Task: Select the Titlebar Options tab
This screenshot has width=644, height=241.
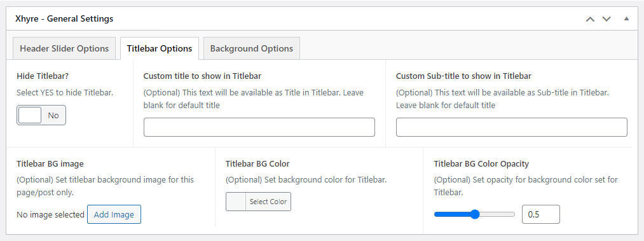Action: (160, 48)
